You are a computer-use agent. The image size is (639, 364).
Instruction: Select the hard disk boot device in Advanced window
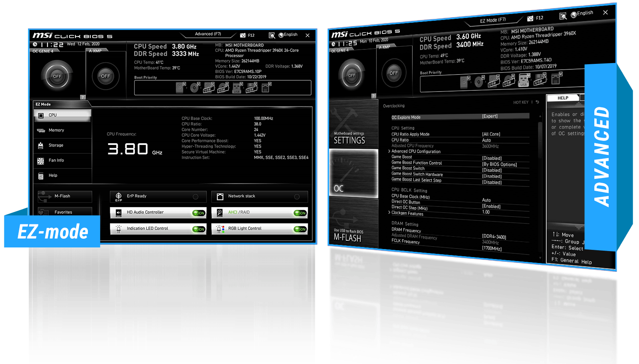(x=464, y=82)
